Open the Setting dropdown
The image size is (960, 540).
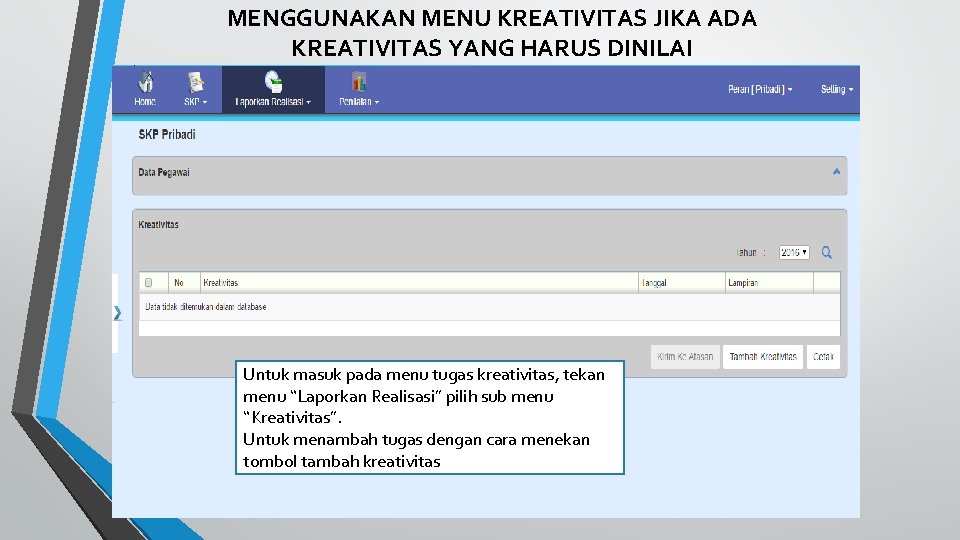click(837, 89)
